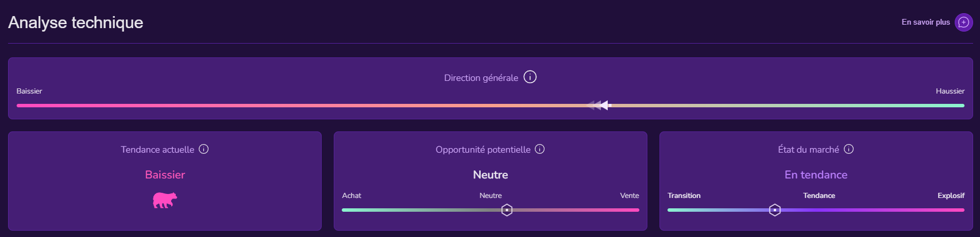Open the En savoir plus link
The width and height of the screenshot is (980, 237).
tap(925, 22)
